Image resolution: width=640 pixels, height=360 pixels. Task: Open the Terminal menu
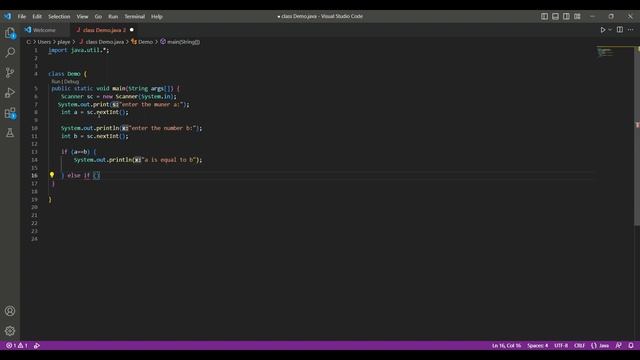tap(135, 16)
